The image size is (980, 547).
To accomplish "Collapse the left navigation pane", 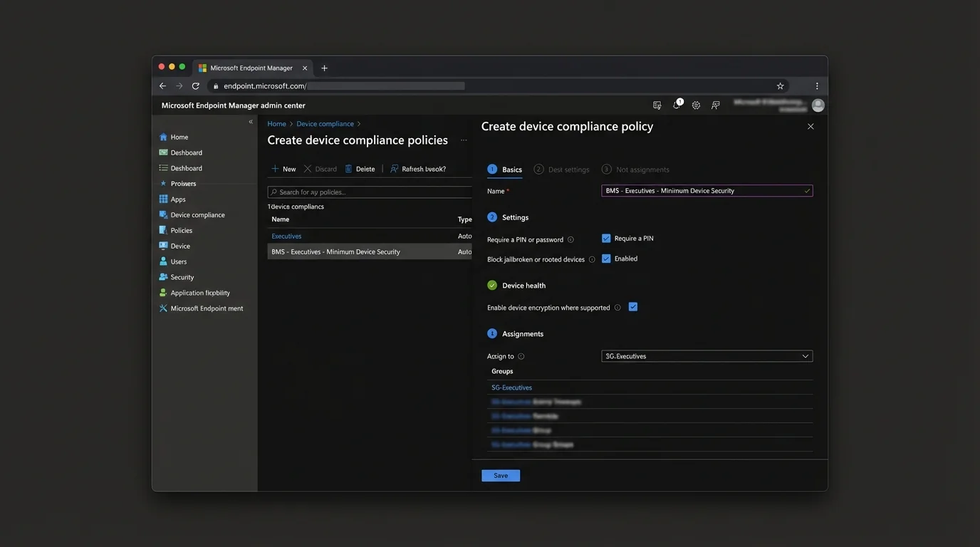I will coord(251,121).
